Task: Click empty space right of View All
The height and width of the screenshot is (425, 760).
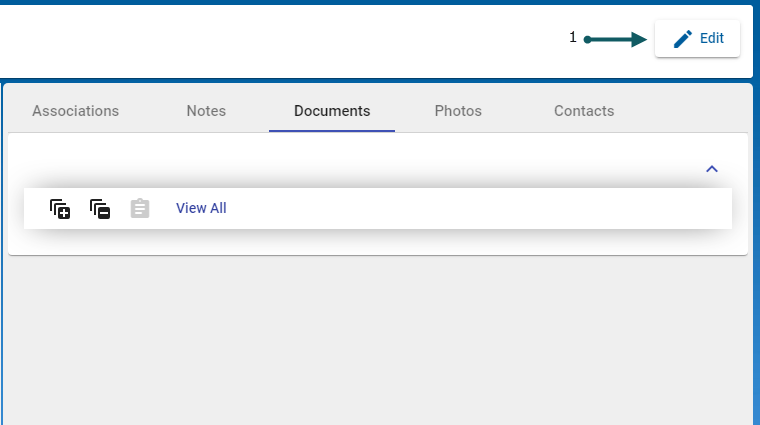Action: coord(480,208)
